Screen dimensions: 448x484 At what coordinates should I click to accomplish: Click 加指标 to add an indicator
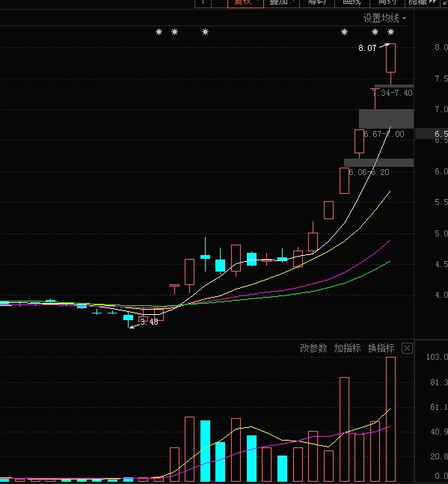tap(347, 348)
